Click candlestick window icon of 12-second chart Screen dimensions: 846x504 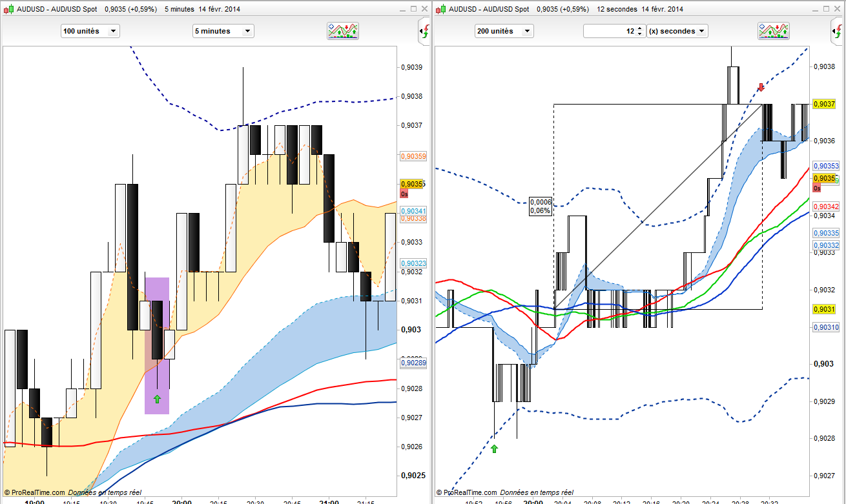[441, 9]
